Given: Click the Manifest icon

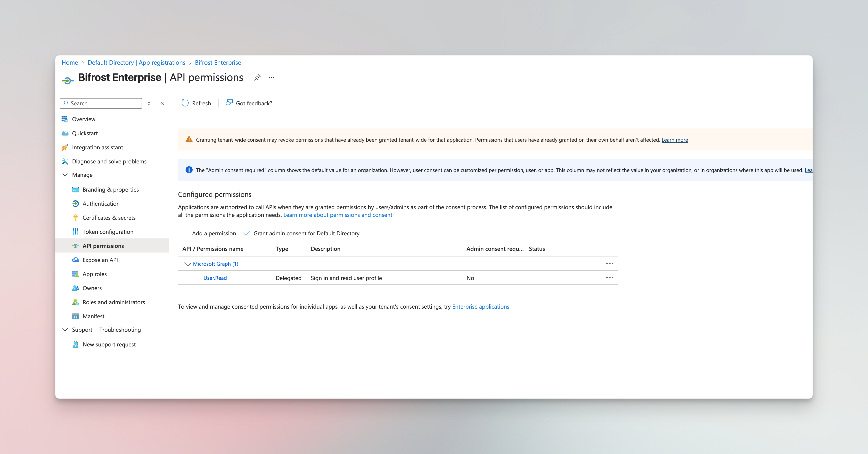Looking at the screenshot, I should point(75,317).
